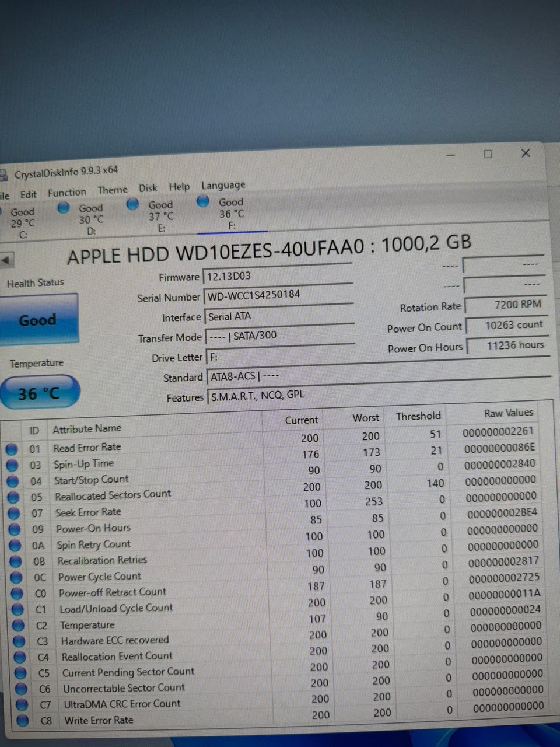The image size is (560, 747).
Task: Click the blue status orb for drive D:
Action: [x=64, y=207]
